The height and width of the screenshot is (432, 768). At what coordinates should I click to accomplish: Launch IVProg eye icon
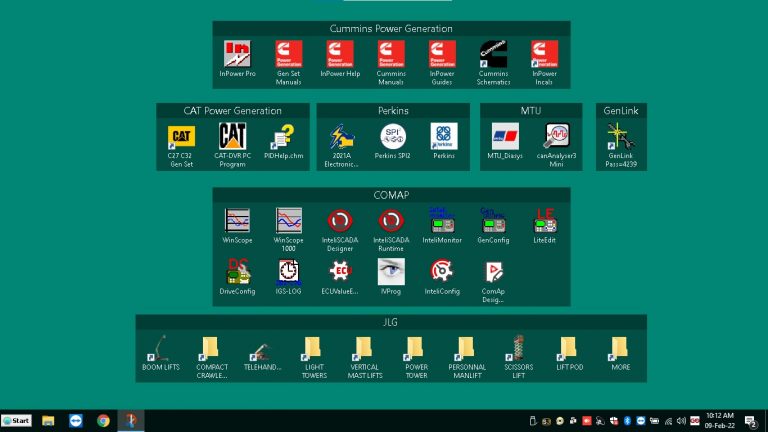[391, 271]
